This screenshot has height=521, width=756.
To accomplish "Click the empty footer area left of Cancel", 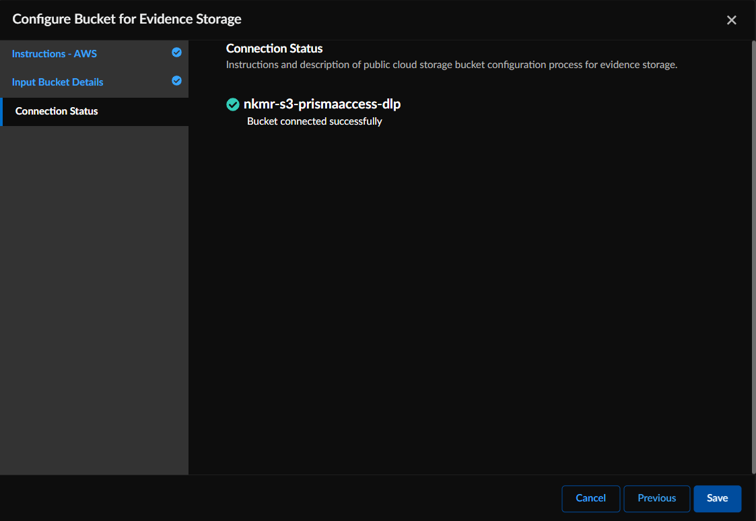I will pos(280,498).
